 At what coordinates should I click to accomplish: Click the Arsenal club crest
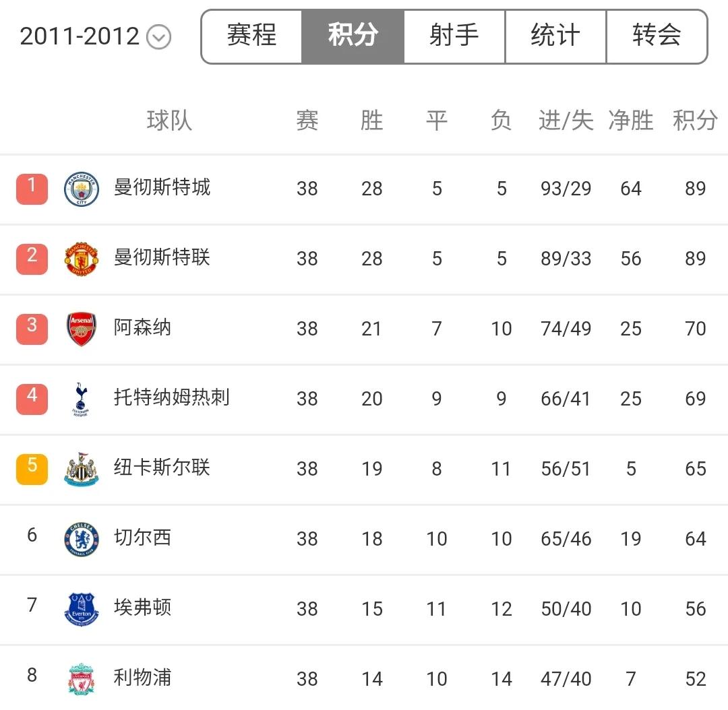click(x=82, y=329)
